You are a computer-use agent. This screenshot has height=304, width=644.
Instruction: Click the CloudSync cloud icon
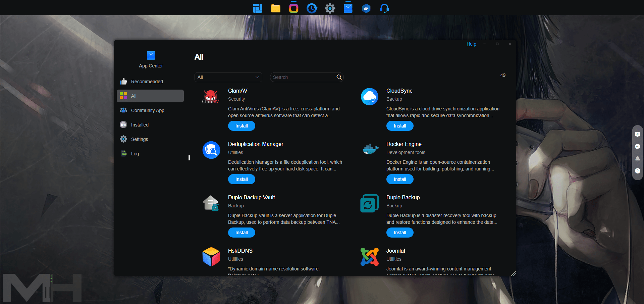click(x=370, y=97)
